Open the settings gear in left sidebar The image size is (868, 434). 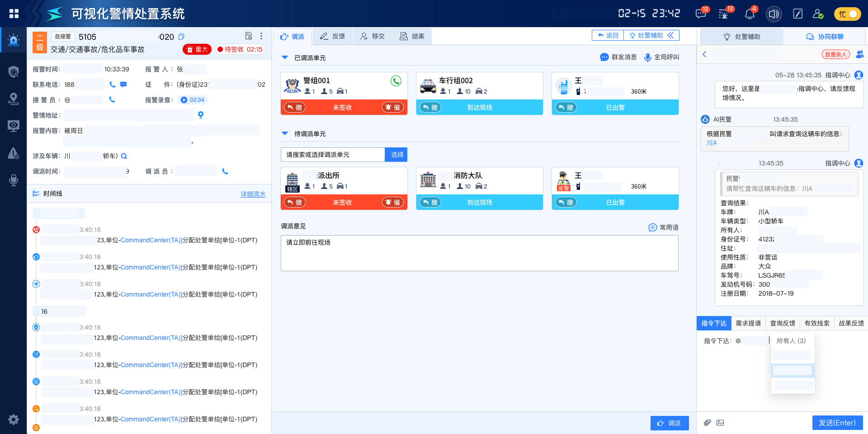pyautogui.click(x=14, y=419)
